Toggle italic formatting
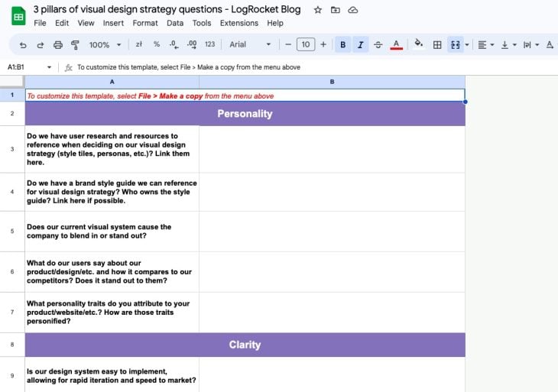Image resolution: width=558 pixels, height=392 pixels. click(x=361, y=45)
